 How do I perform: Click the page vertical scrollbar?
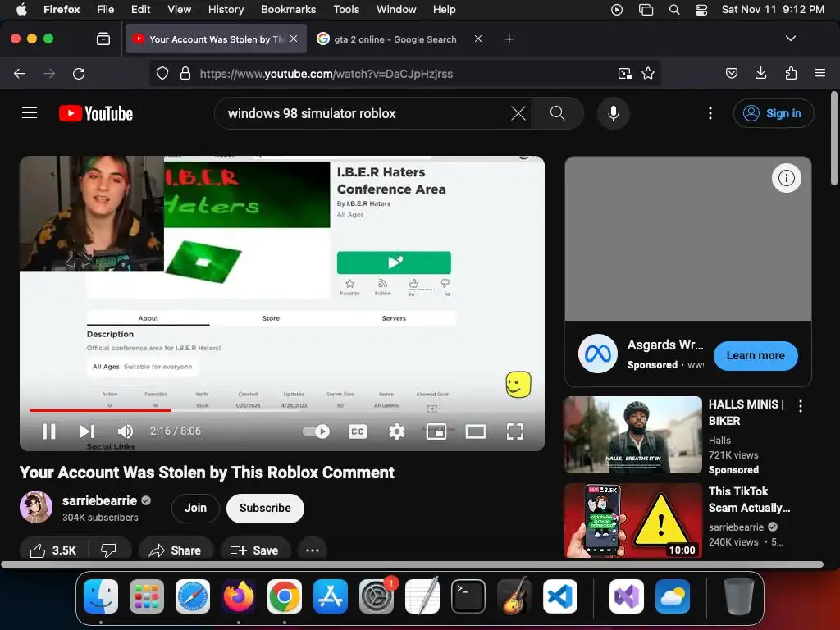tap(833, 139)
